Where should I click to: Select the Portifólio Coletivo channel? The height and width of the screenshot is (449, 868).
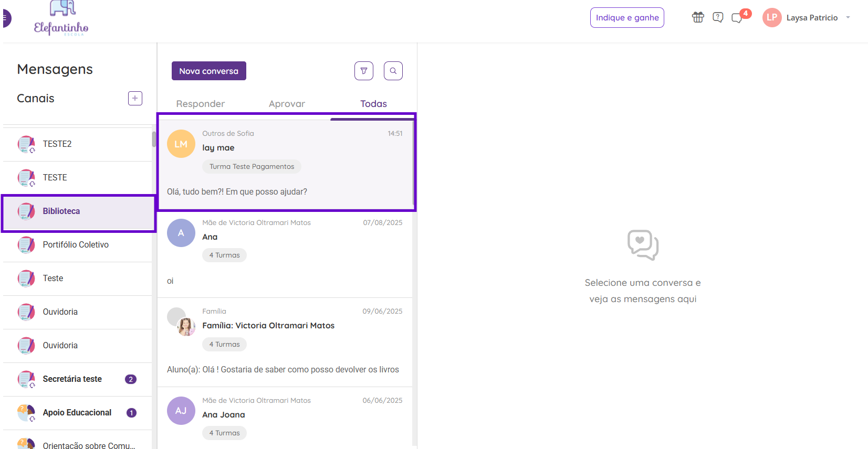[77, 245]
